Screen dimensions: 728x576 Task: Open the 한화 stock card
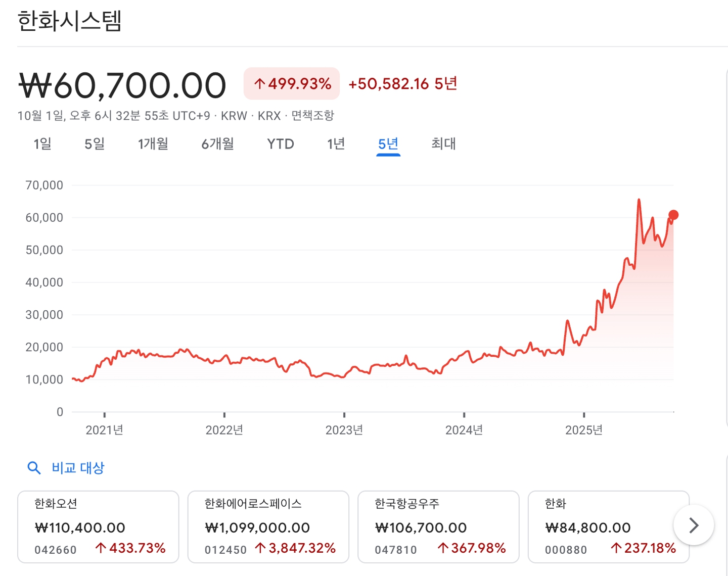(x=602, y=526)
